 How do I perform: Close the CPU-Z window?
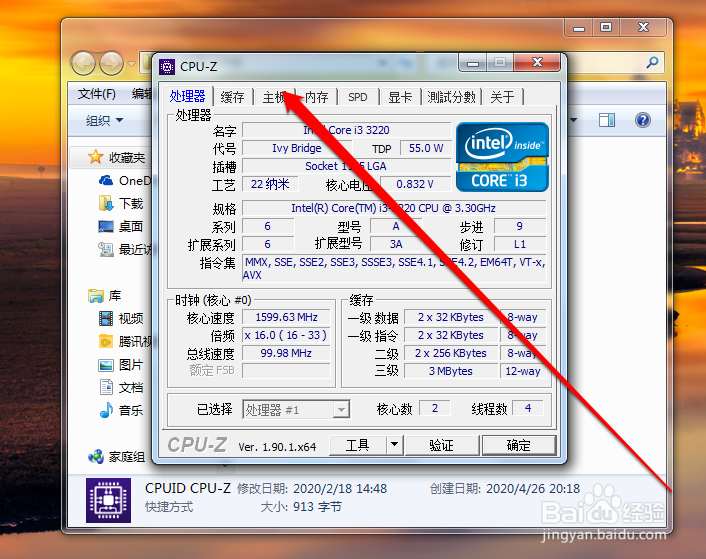tap(537, 63)
